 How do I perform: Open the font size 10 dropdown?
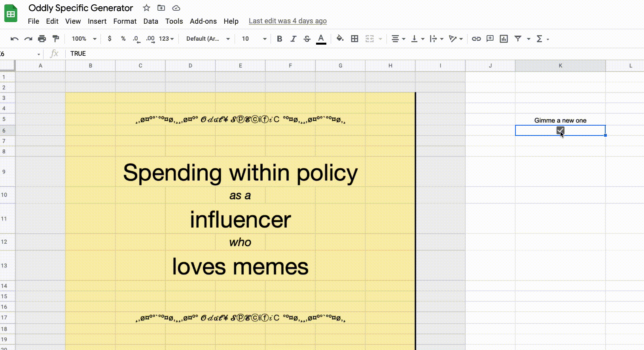[x=254, y=39]
